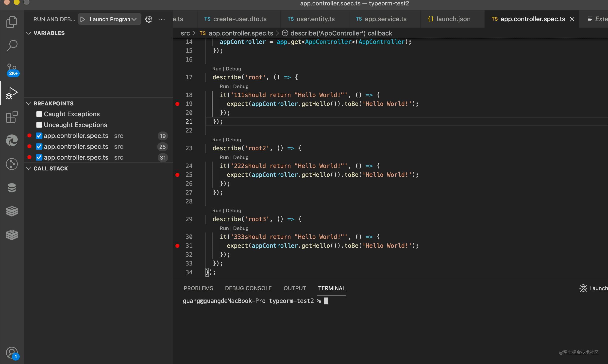
Task: Open the Search view icon
Action: [x=12, y=46]
